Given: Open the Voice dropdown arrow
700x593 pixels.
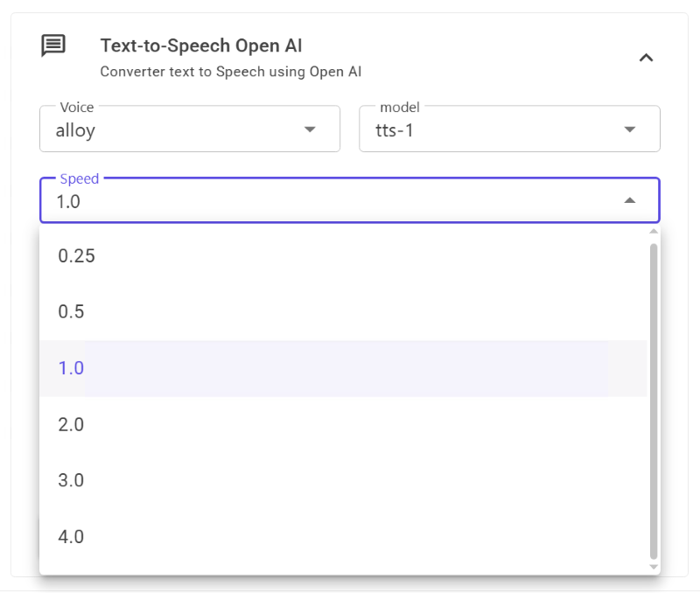Looking at the screenshot, I should (x=309, y=129).
